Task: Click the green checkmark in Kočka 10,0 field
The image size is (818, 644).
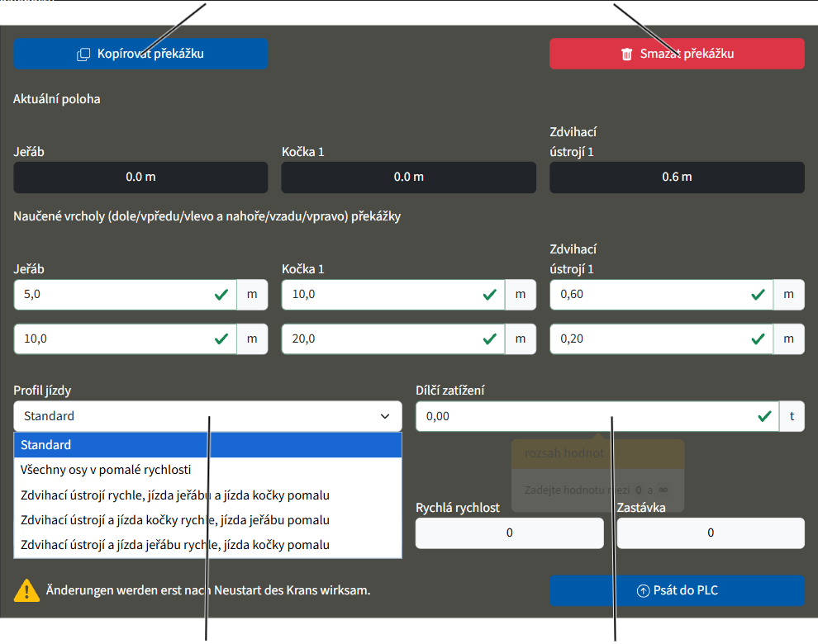Action: coord(489,295)
